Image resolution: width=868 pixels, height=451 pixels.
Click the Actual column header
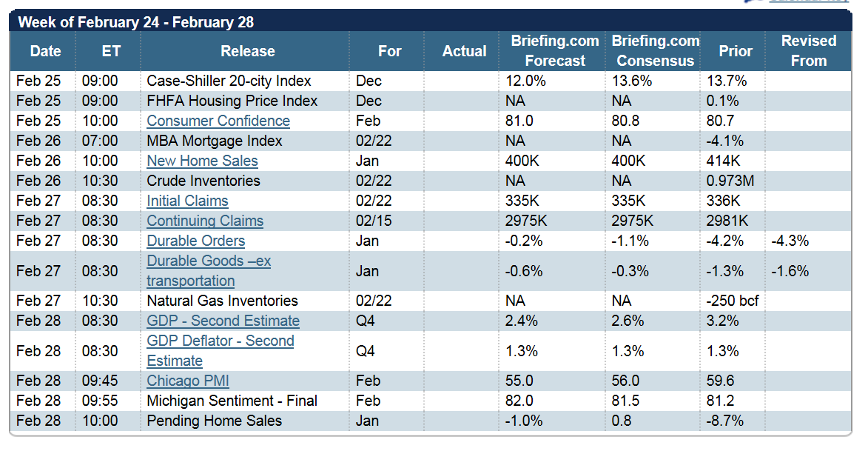click(464, 51)
